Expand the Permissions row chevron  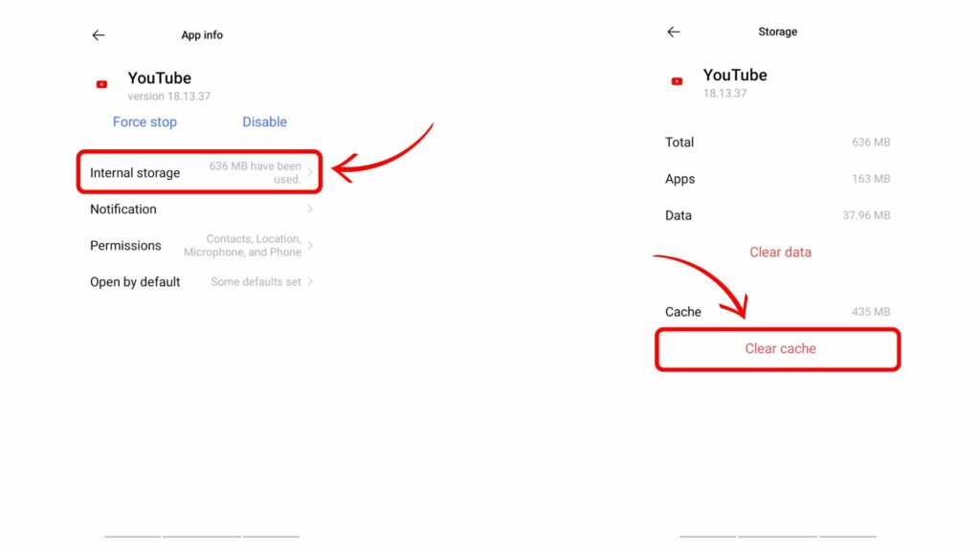pos(308,245)
